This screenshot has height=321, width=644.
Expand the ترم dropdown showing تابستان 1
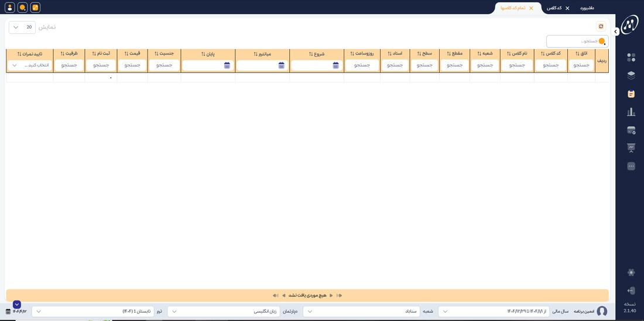point(93,312)
